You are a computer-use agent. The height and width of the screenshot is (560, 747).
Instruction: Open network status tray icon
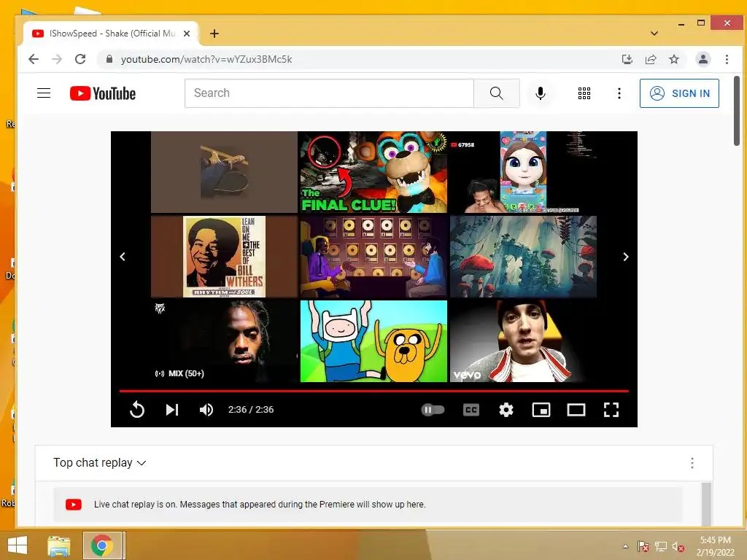(661, 547)
